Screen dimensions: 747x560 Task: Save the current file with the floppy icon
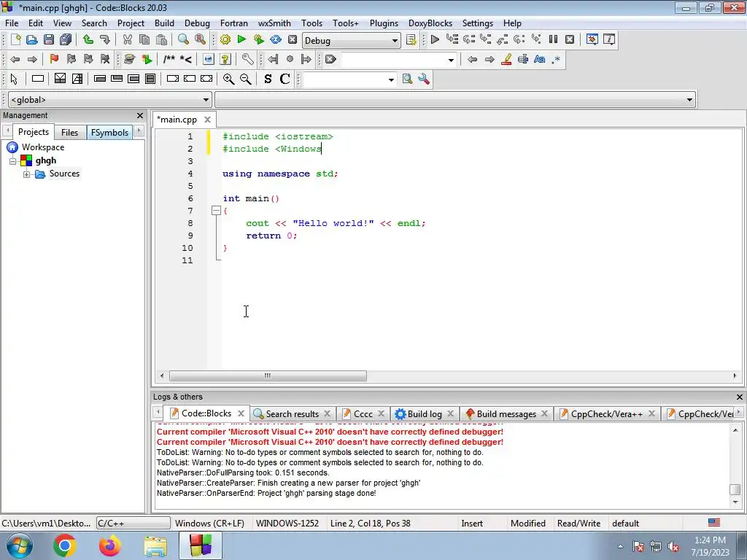[49, 39]
